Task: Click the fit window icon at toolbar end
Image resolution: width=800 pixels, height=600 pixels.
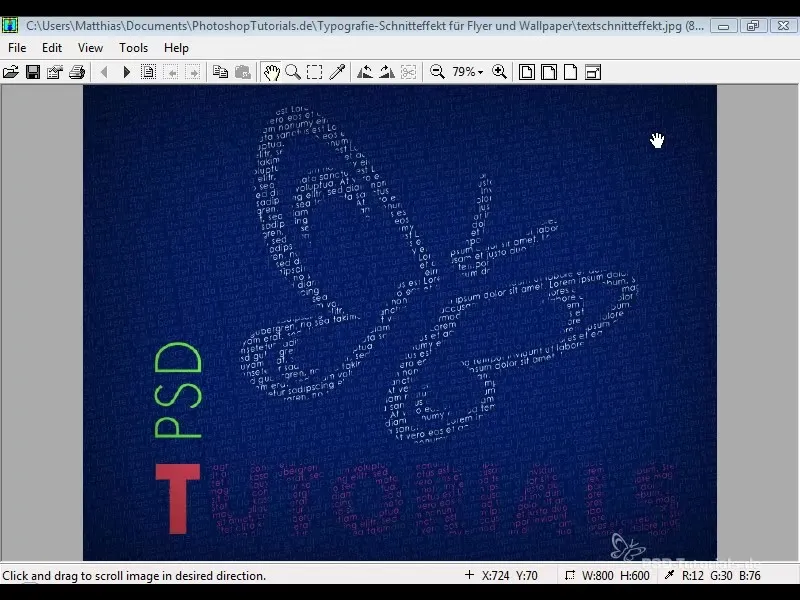Action: click(x=593, y=72)
